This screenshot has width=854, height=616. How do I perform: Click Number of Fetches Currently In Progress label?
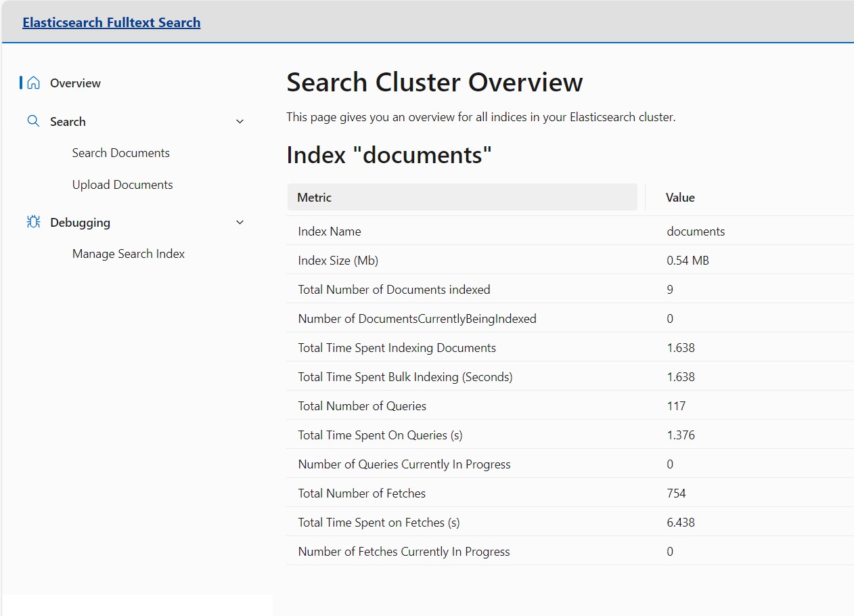click(404, 552)
